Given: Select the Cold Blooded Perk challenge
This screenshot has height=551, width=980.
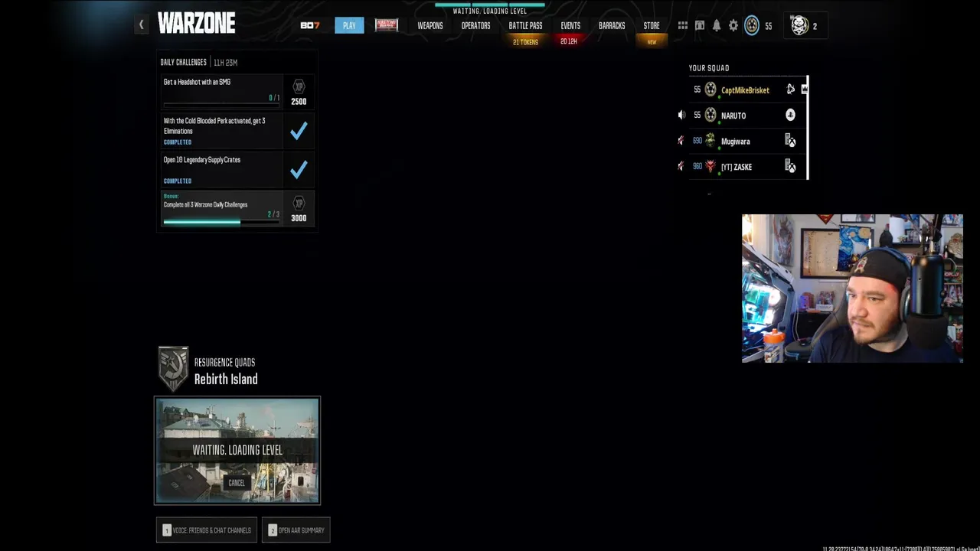Looking at the screenshot, I should click(x=221, y=131).
